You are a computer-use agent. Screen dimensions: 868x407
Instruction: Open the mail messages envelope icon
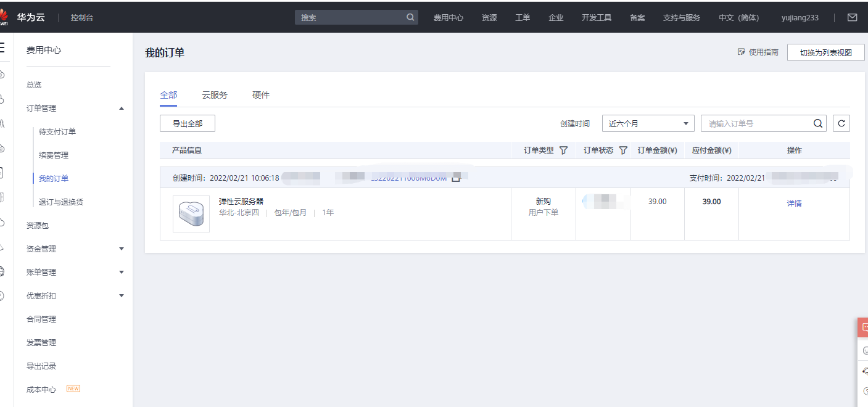pos(852,17)
